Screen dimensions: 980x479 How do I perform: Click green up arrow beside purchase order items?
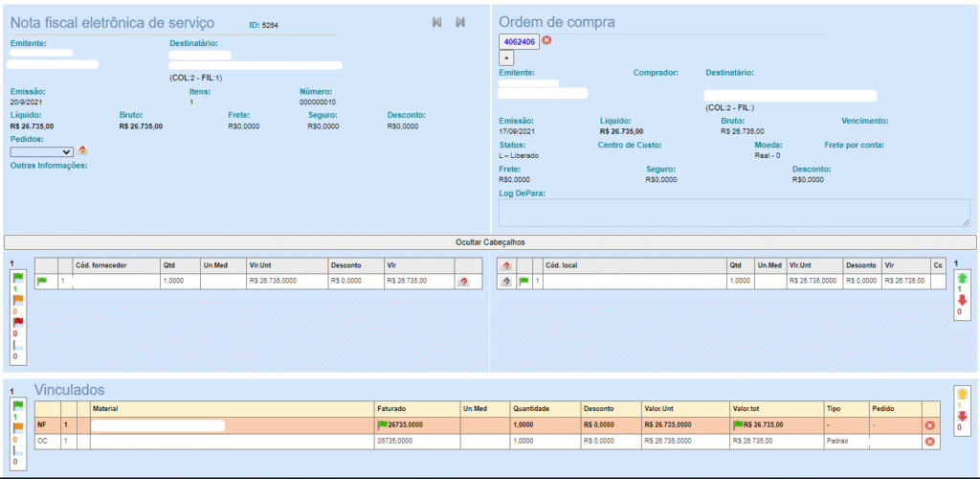[963, 279]
